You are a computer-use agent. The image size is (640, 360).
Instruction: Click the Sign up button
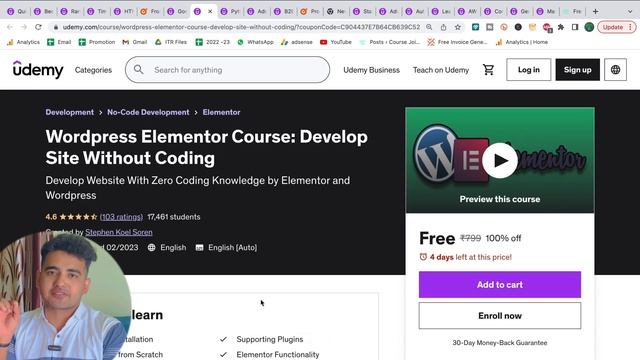pos(578,70)
